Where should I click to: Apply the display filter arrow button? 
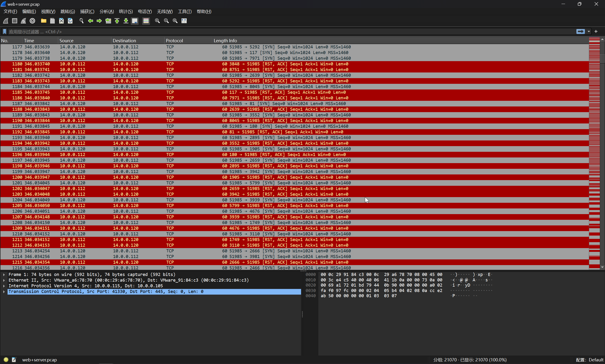(x=580, y=31)
